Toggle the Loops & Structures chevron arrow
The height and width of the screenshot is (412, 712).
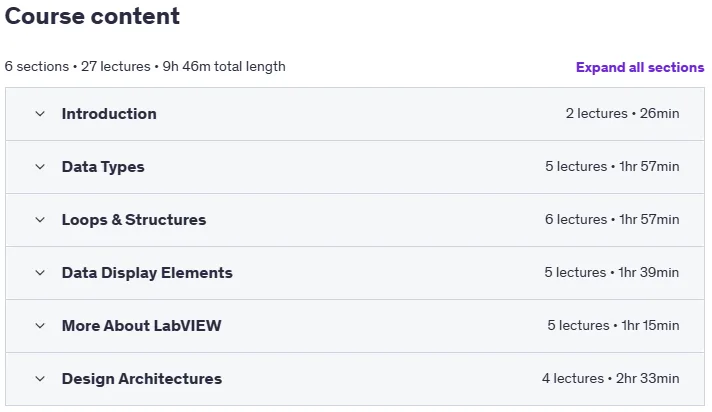40,220
